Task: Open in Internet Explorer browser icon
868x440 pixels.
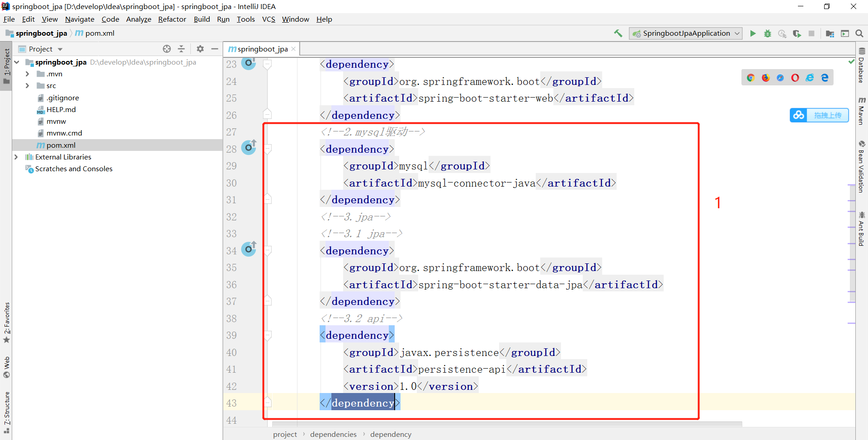Action: (810, 78)
